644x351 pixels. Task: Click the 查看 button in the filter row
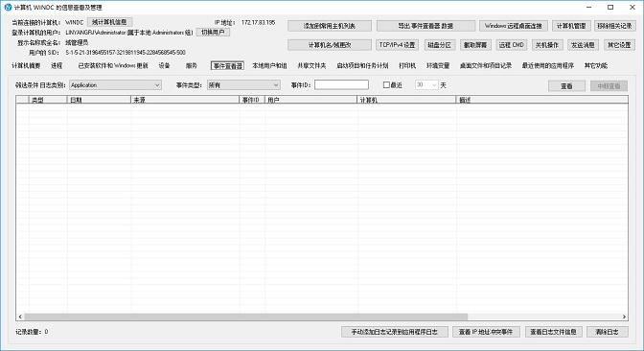pos(566,86)
